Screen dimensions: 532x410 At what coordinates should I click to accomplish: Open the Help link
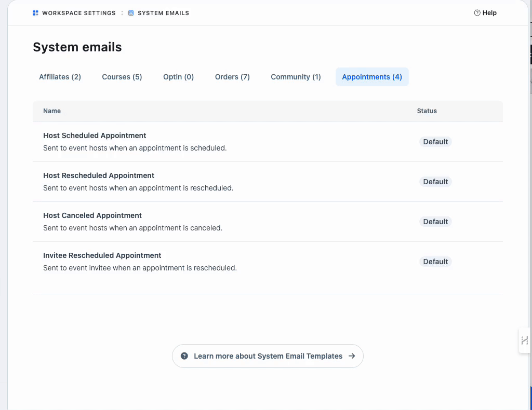pyautogui.click(x=489, y=13)
